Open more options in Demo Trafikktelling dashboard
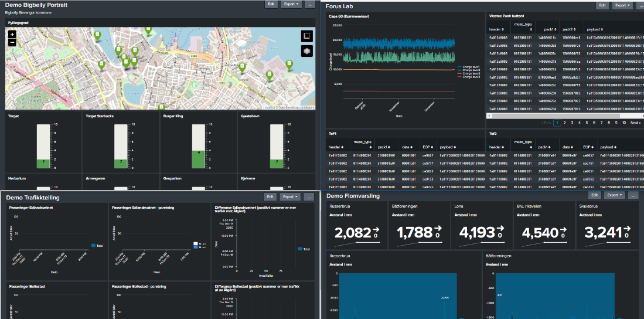The width and height of the screenshot is (644, 319). 309,197
